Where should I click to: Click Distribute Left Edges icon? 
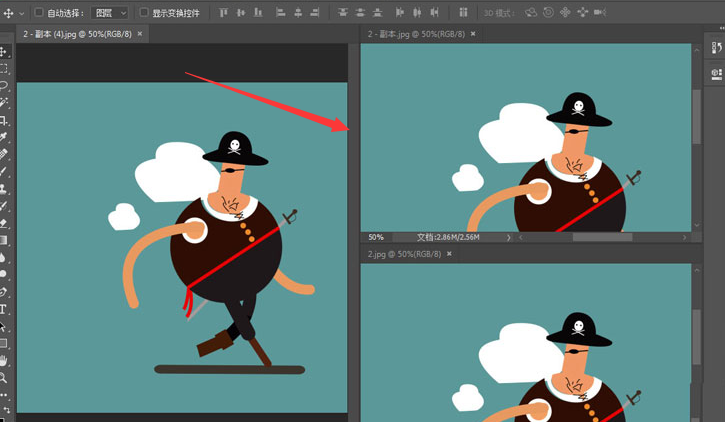(x=399, y=13)
